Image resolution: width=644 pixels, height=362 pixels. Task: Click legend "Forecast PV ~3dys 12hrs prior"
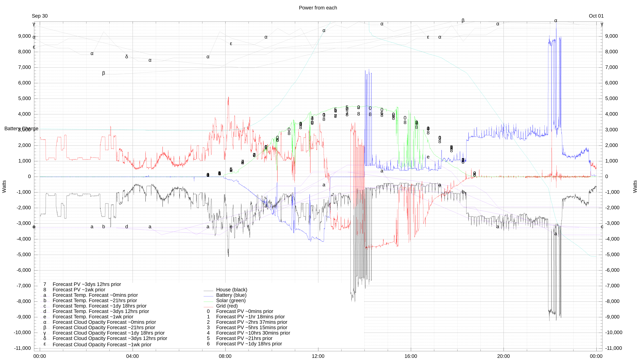tap(87, 285)
